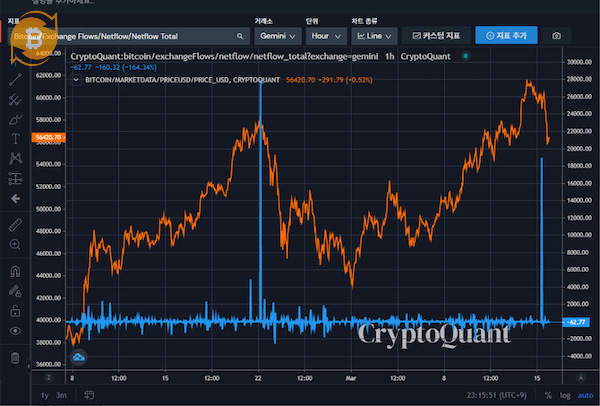Focus the Bitcoin Netflow Total indicator search field

coord(129,36)
